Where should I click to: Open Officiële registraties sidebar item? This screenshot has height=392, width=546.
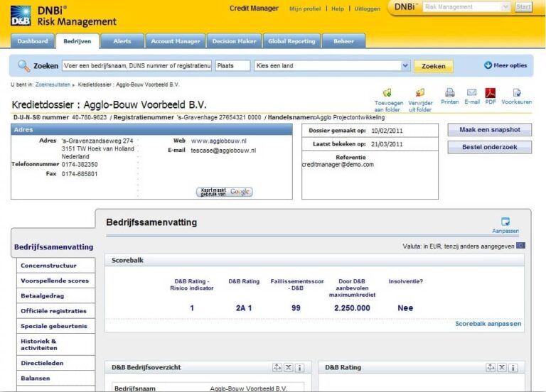pyautogui.click(x=55, y=311)
